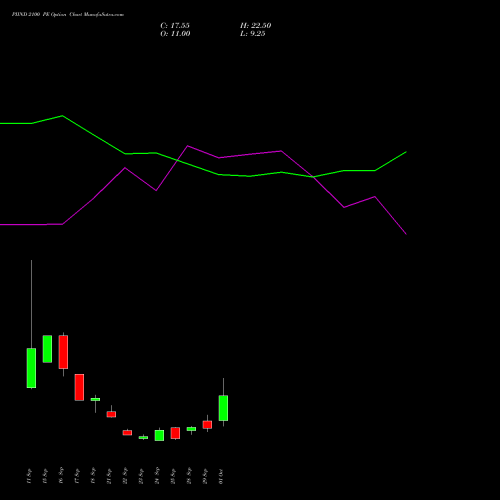The image size is (500, 500).
Task: Click the low price value L: 9.25
Action: [253, 34]
